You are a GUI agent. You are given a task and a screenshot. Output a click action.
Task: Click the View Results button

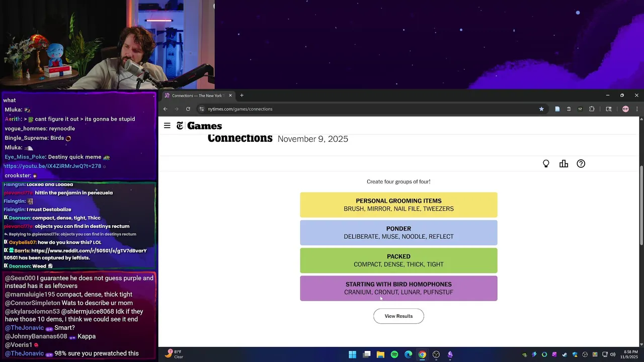398,316
